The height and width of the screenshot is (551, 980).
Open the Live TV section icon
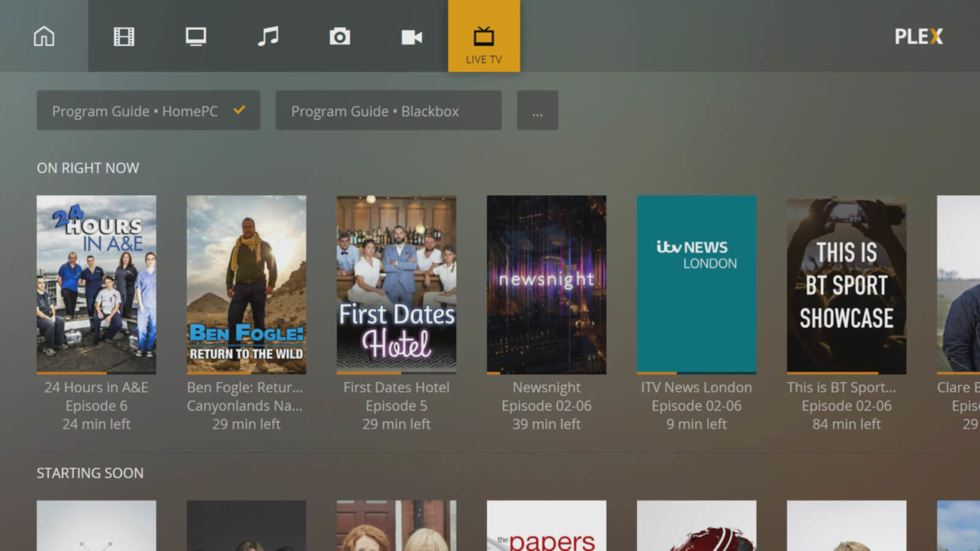pos(483,36)
